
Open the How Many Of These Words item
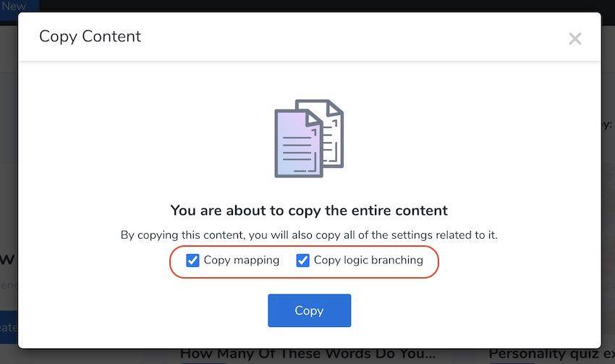coord(307,354)
